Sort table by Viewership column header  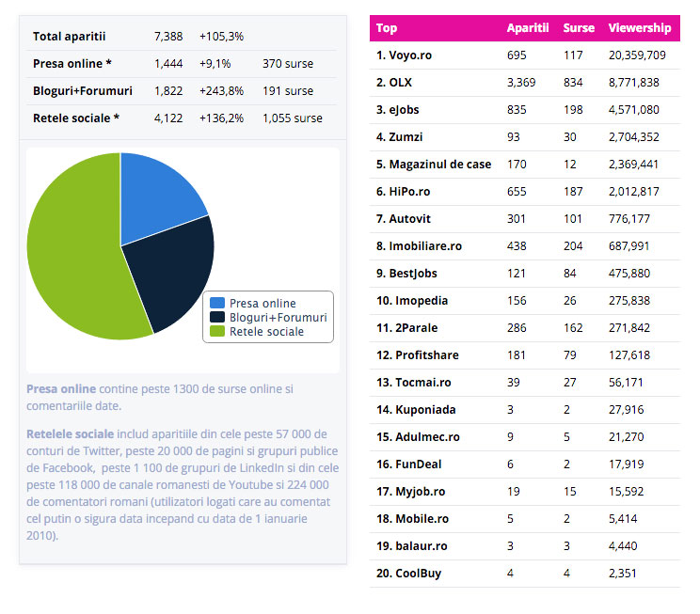click(x=640, y=28)
